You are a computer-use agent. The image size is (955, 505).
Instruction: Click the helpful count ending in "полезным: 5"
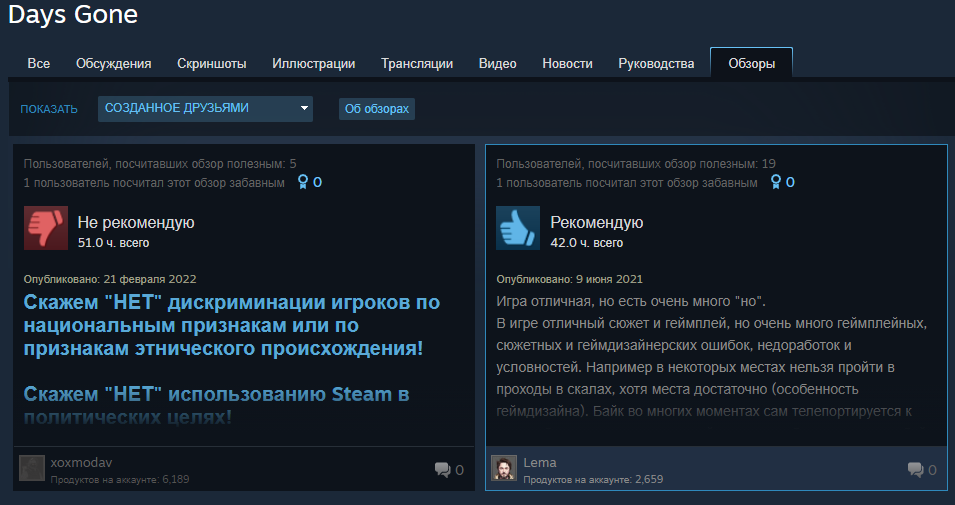(160, 163)
